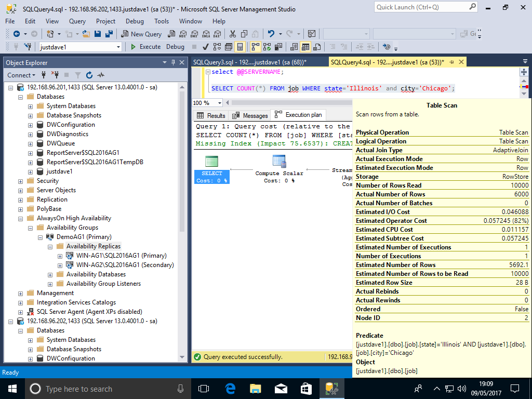Expand the Availability Databases folder
The image size is (532, 399).
point(50,274)
